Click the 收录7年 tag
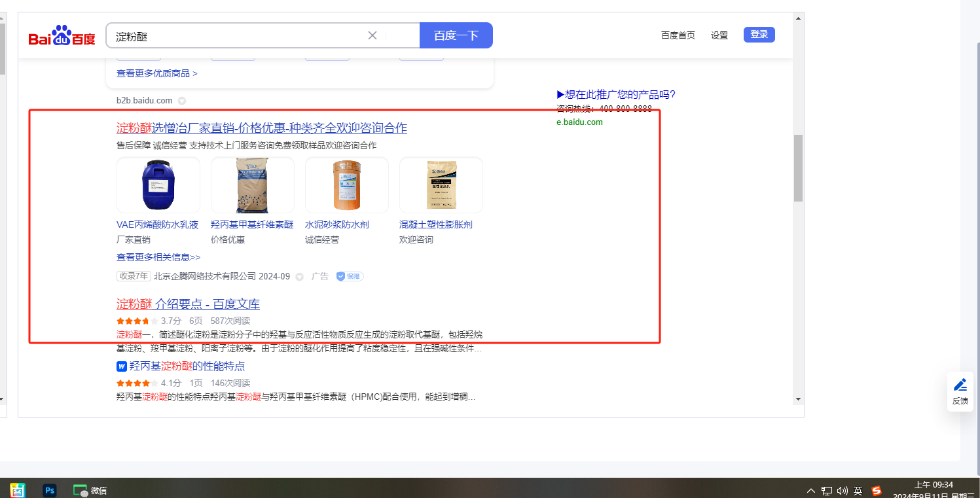The width and height of the screenshot is (980, 498). point(134,276)
